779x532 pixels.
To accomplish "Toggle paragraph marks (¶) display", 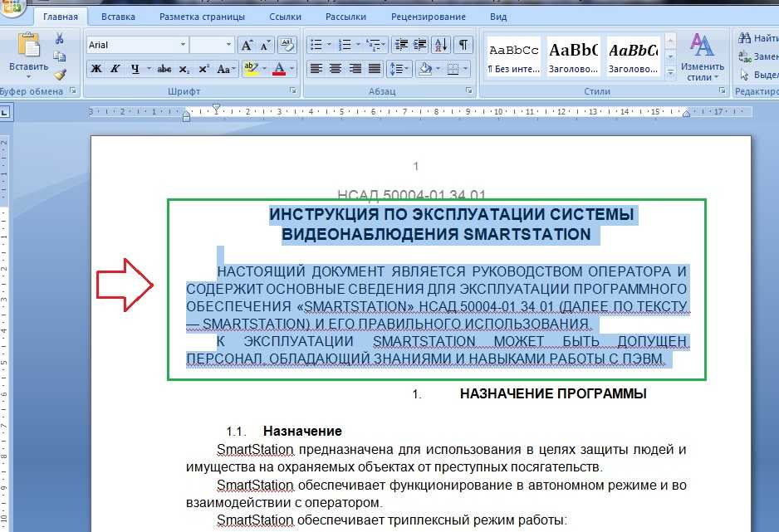I will point(463,45).
